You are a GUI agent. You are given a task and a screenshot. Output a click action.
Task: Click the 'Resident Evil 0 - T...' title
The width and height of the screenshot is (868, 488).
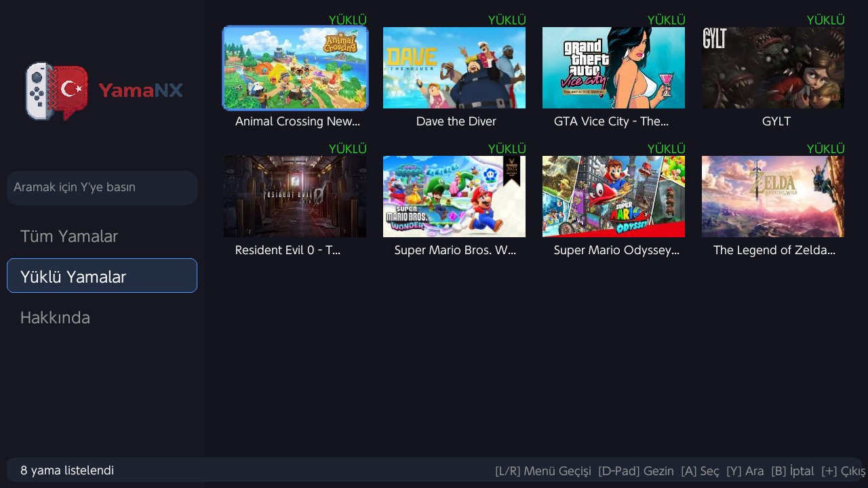288,250
